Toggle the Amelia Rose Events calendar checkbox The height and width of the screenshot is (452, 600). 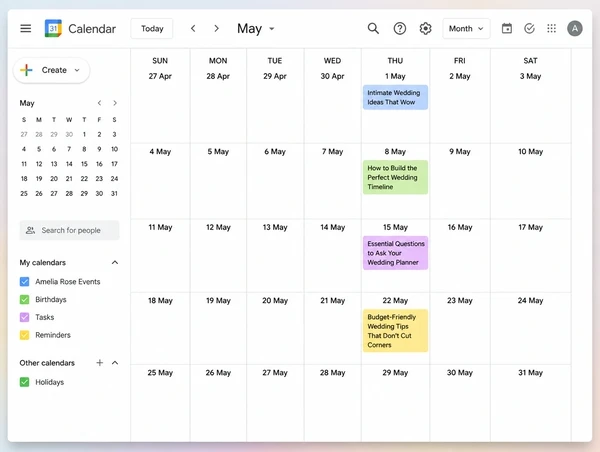pos(24,282)
